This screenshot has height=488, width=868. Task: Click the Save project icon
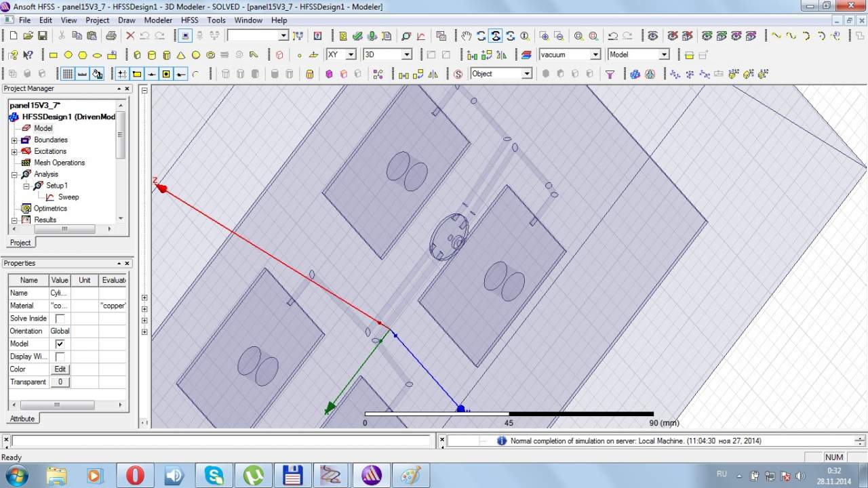coord(42,36)
